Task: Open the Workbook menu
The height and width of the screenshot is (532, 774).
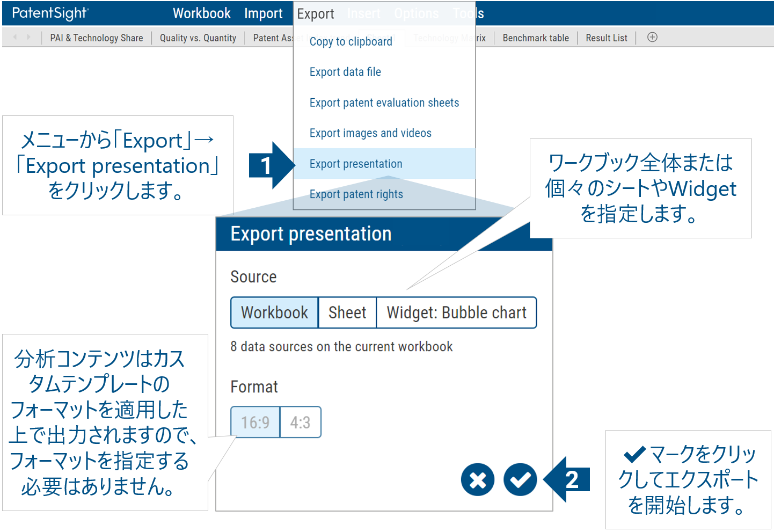Action: [201, 13]
